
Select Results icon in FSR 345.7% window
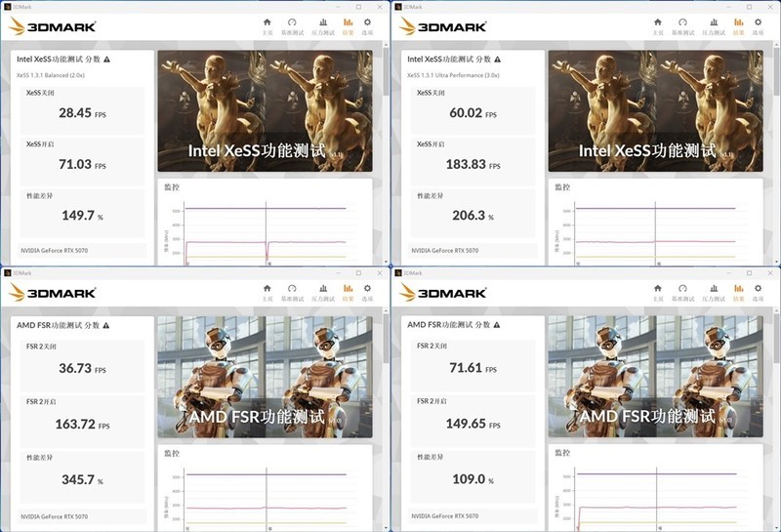click(x=349, y=288)
